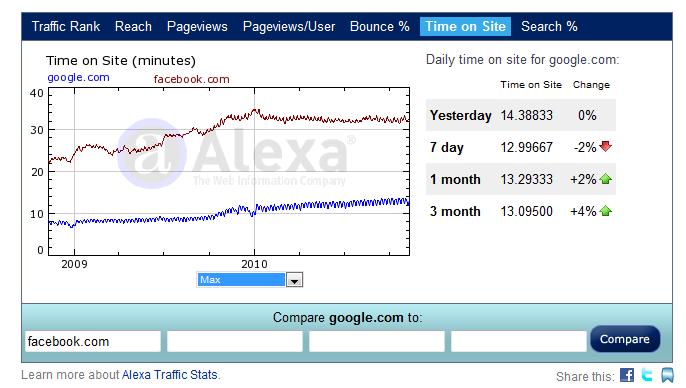The image size is (686, 388).
Task: Click the +4% change value
Action: (x=583, y=212)
